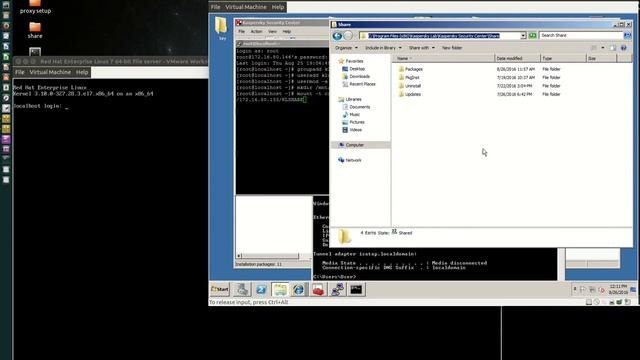Select Libraries in navigation pane
The width and height of the screenshot is (640, 360).
pos(353,100)
